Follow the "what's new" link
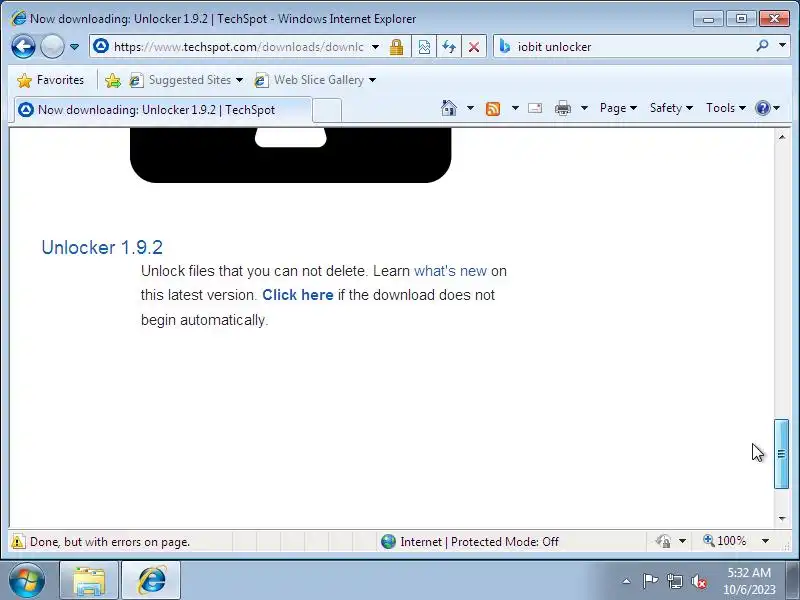Image resolution: width=800 pixels, height=600 pixels. click(450, 271)
